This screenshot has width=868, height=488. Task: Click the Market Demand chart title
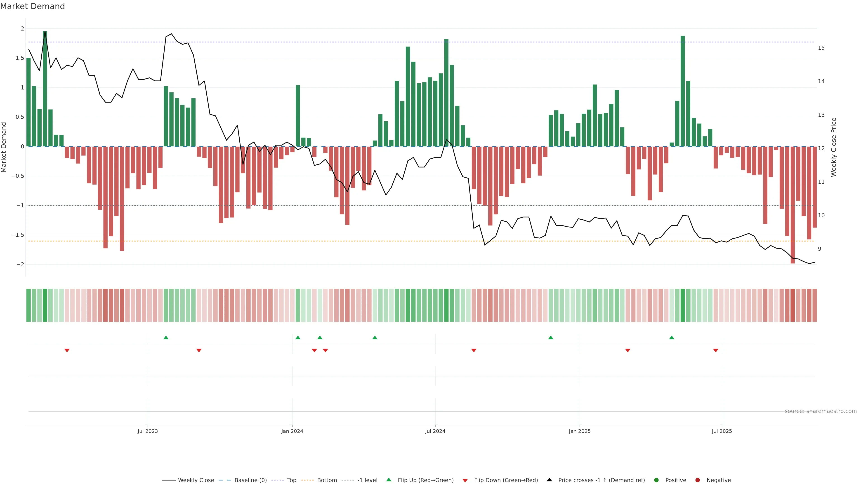(32, 6)
